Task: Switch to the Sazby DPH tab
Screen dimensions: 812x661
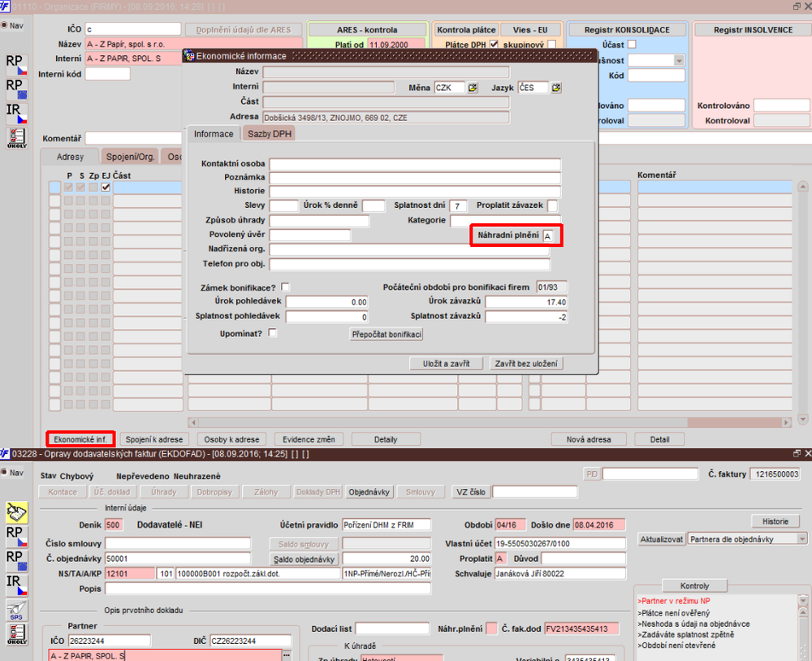Action: (270, 134)
